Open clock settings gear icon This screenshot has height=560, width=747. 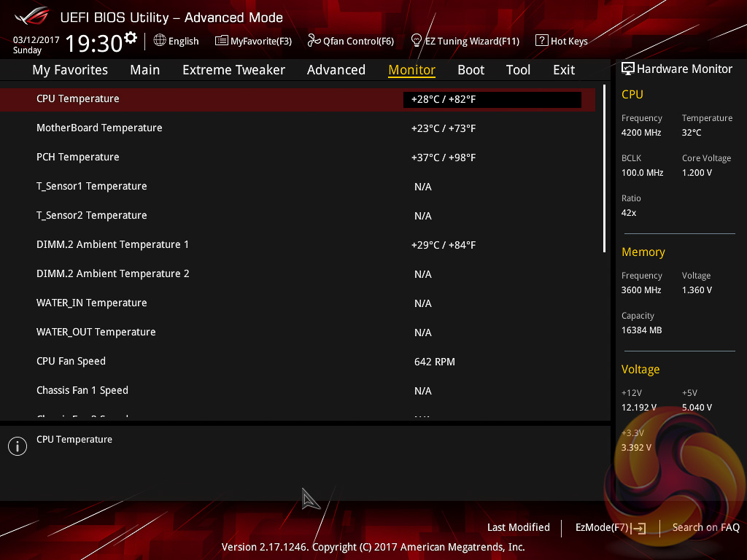pos(130,37)
